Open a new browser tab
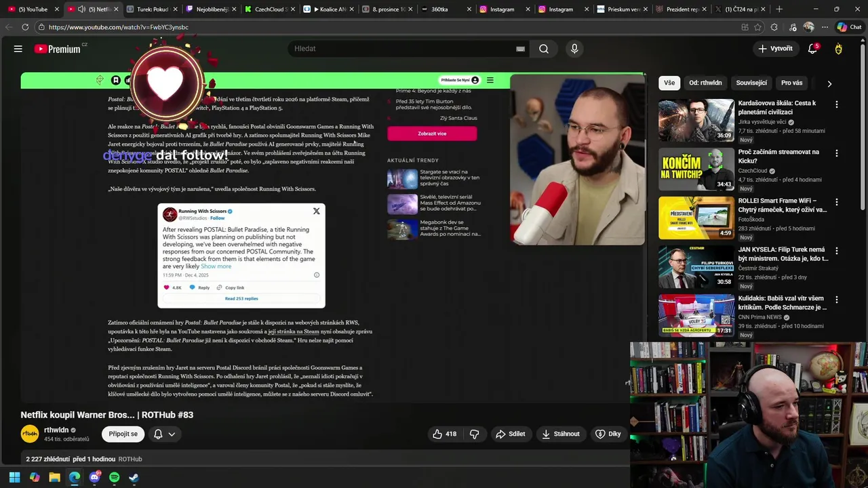868x488 pixels. tap(779, 9)
